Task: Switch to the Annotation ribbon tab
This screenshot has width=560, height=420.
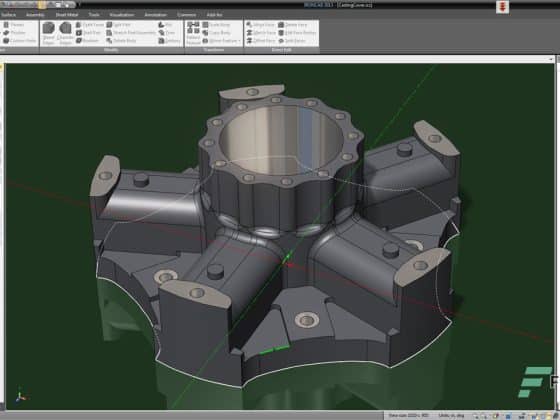Action: click(x=155, y=15)
